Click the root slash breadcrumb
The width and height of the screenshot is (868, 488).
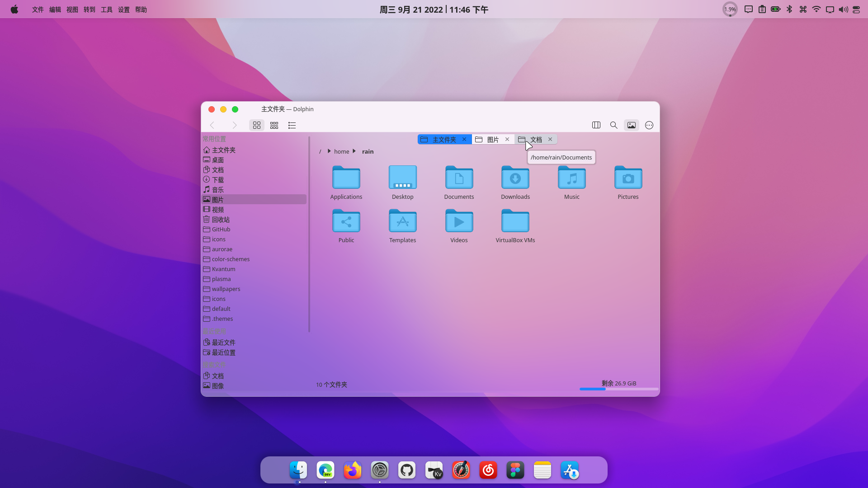coord(320,151)
